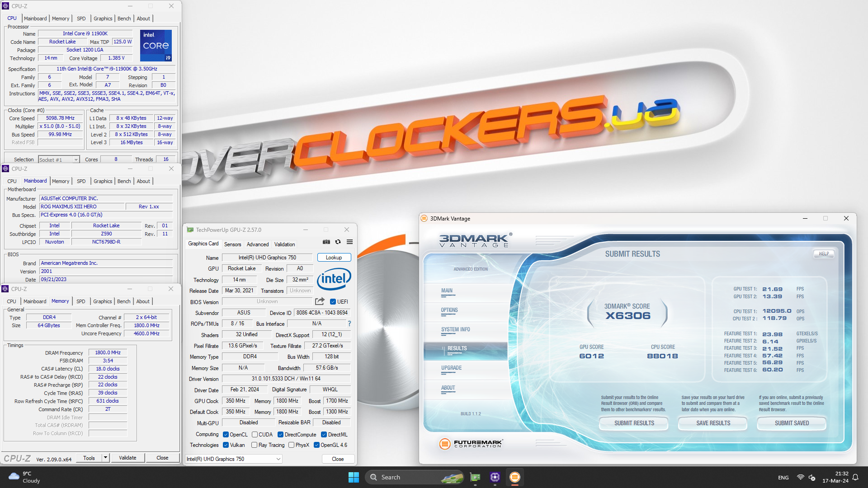868x488 pixels.
Task: Click the top CPU-Z window title icon
Action: click(x=5, y=6)
